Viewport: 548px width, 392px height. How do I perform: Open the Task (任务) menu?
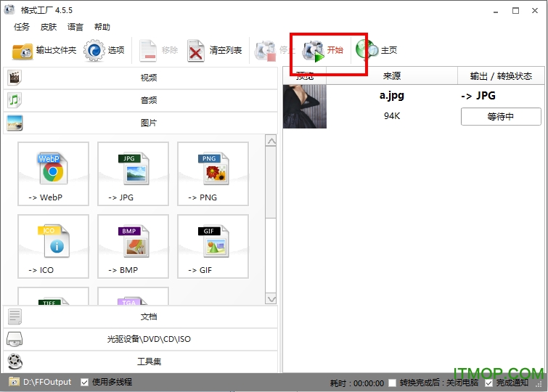click(x=22, y=27)
